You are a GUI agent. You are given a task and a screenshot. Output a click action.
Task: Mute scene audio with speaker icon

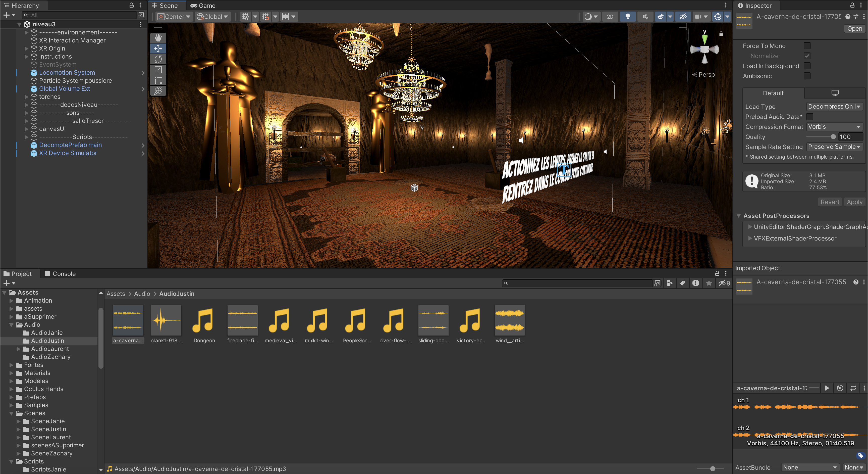(x=645, y=17)
